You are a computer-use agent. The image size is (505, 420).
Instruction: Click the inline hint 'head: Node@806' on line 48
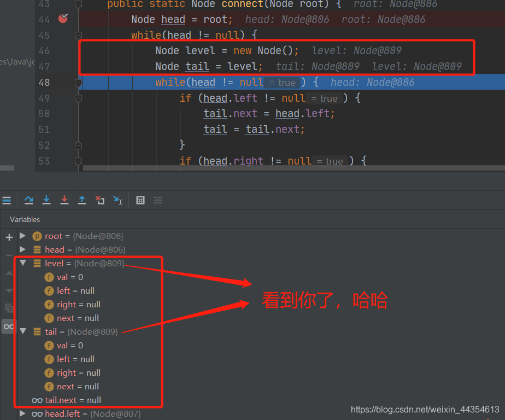(x=372, y=83)
